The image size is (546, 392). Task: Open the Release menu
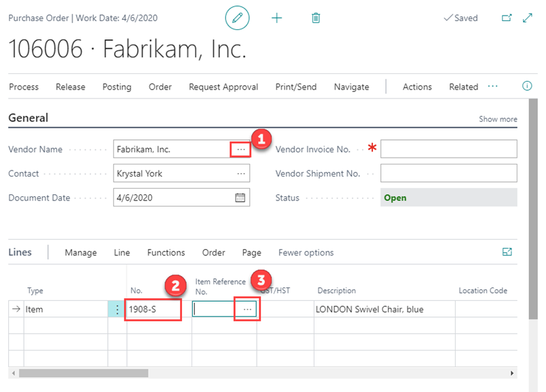(71, 87)
